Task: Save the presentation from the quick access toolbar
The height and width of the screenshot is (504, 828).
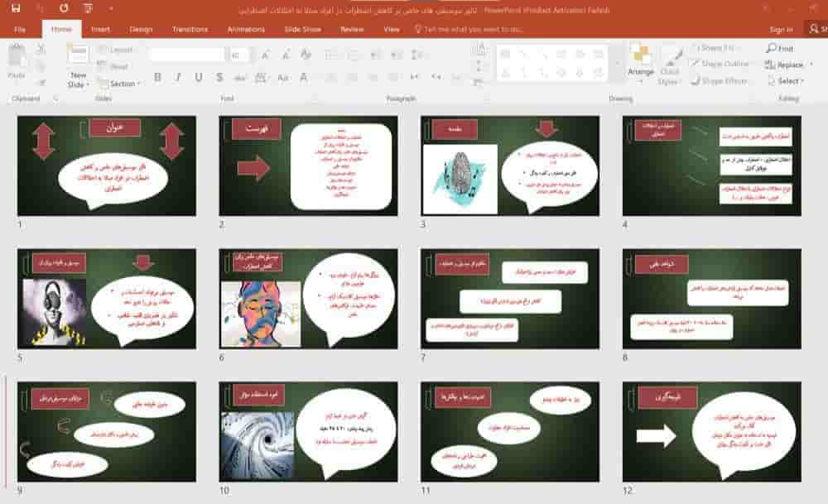Action: click(x=15, y=8)
